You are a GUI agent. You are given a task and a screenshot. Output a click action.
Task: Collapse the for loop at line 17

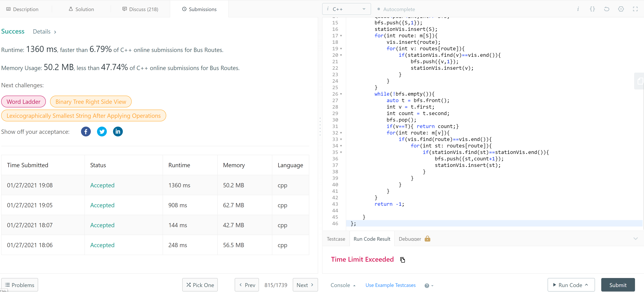click(x=341, y=36)
